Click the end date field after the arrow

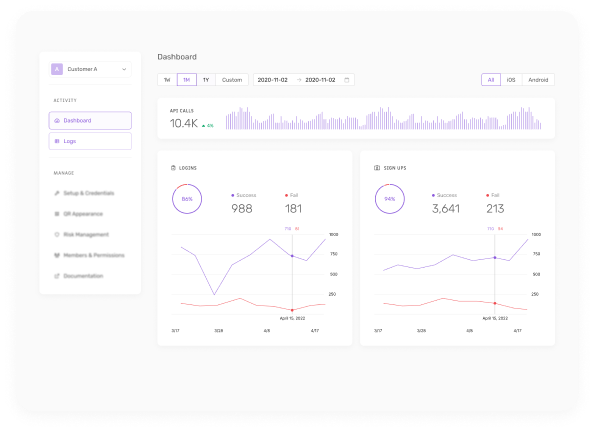point(320,80)
